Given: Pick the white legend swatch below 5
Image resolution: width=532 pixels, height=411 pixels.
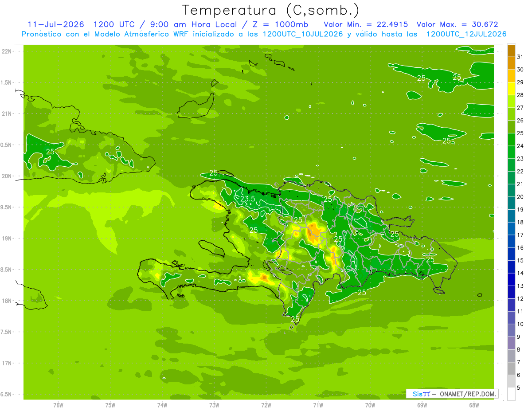Looking at the screenshot, I should [x=511, y=394].
